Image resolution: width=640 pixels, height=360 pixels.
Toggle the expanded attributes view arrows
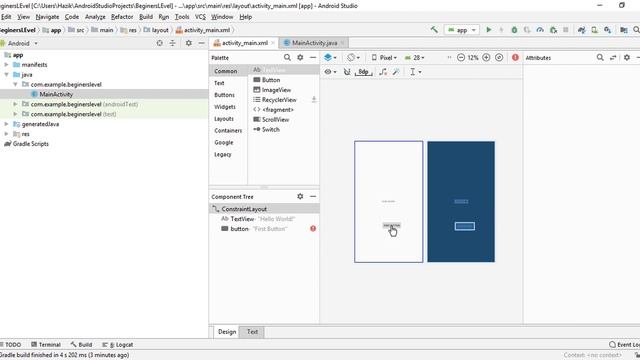coord(613,58)
